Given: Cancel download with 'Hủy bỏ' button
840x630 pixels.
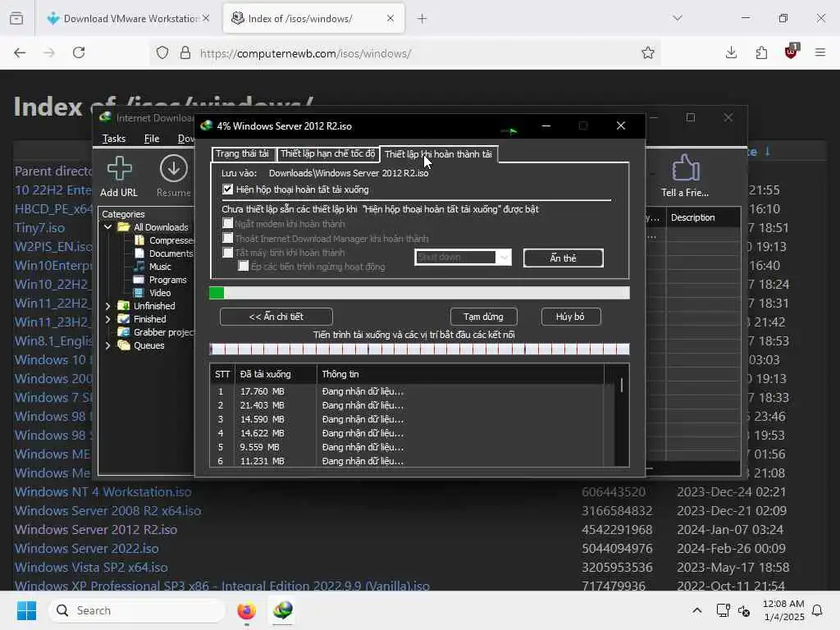Looking at the screenshot, I should point(571,317).
